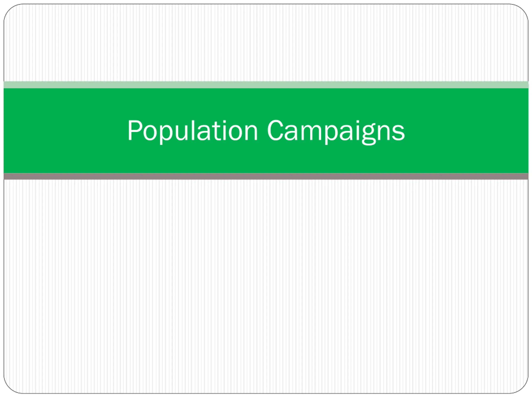The width and height of the screenshot is (532, 399).
Task: Click the gray stripe below green banner
Action: (x=266, y=176)
